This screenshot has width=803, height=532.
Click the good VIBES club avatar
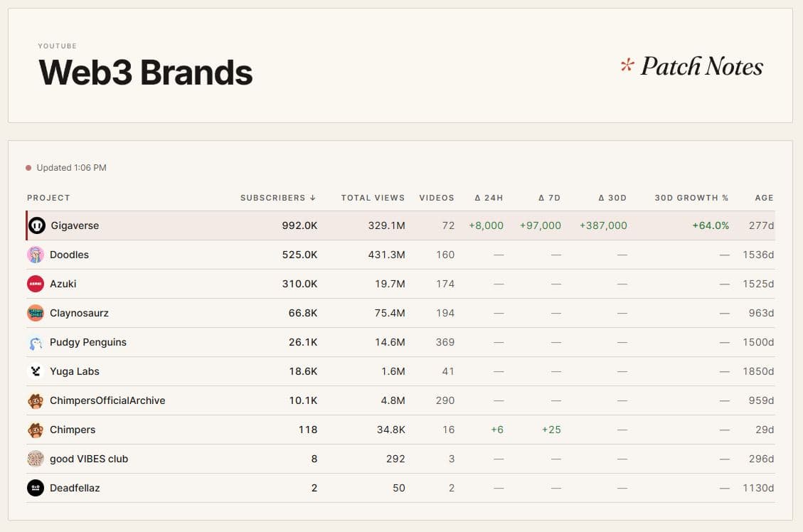tap(36, 459)
